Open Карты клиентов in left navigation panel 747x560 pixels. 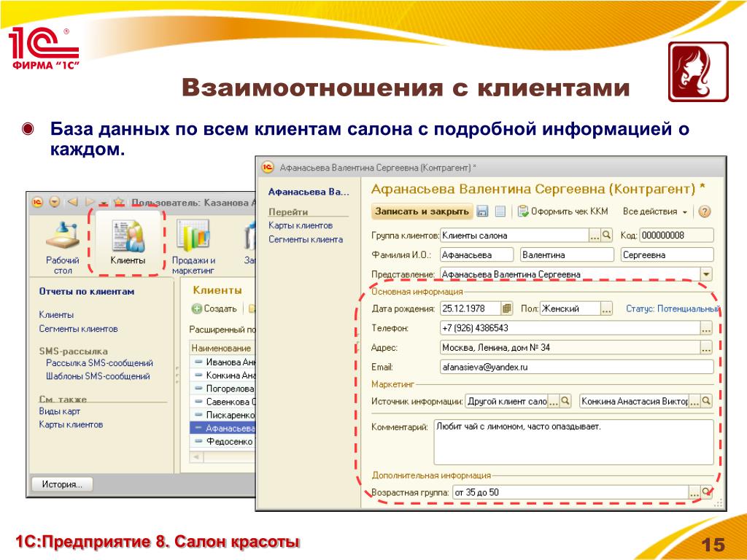point(71,424)
